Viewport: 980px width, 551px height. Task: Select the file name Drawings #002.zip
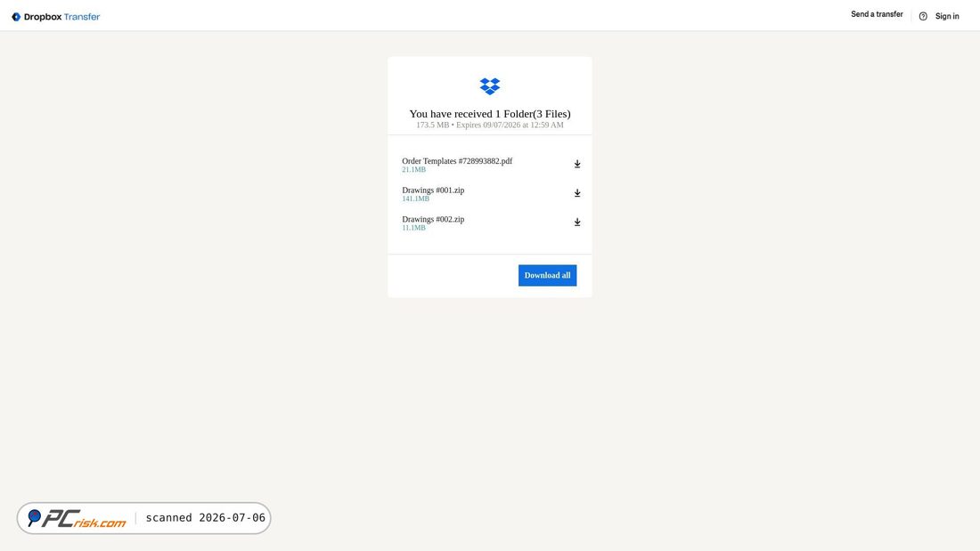tap(433, 219)
